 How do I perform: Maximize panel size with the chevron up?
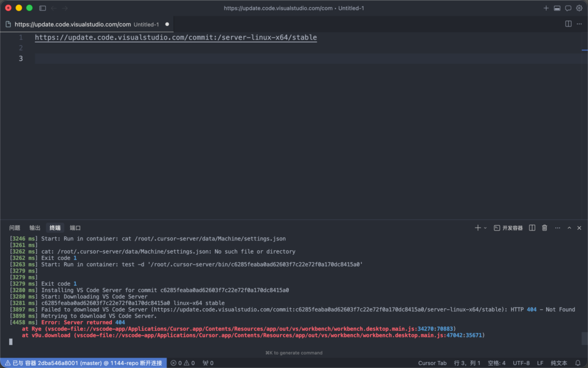[x=569, y=228]
